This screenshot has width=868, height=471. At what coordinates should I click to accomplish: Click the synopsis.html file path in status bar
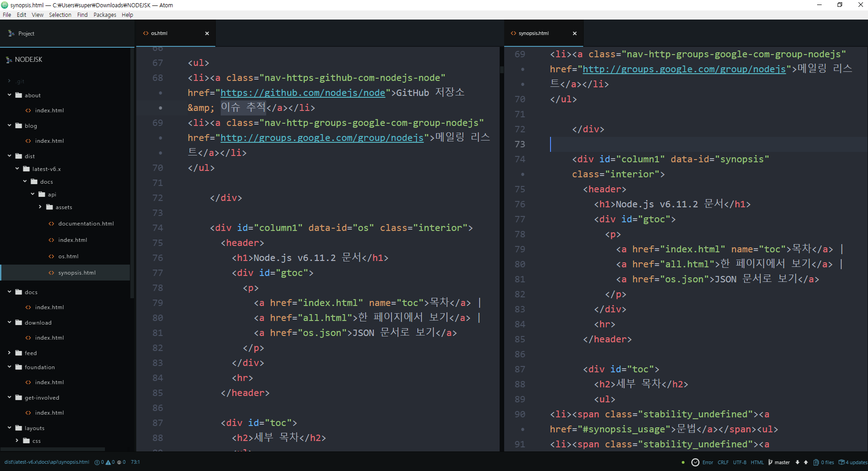(x=47, y=462)
